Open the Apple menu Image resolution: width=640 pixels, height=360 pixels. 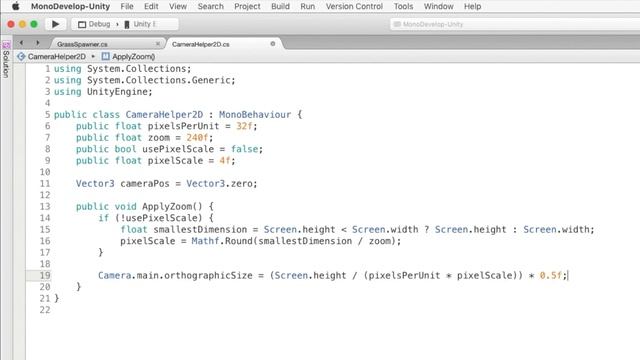pyautogui.click(x=16, y=6)
